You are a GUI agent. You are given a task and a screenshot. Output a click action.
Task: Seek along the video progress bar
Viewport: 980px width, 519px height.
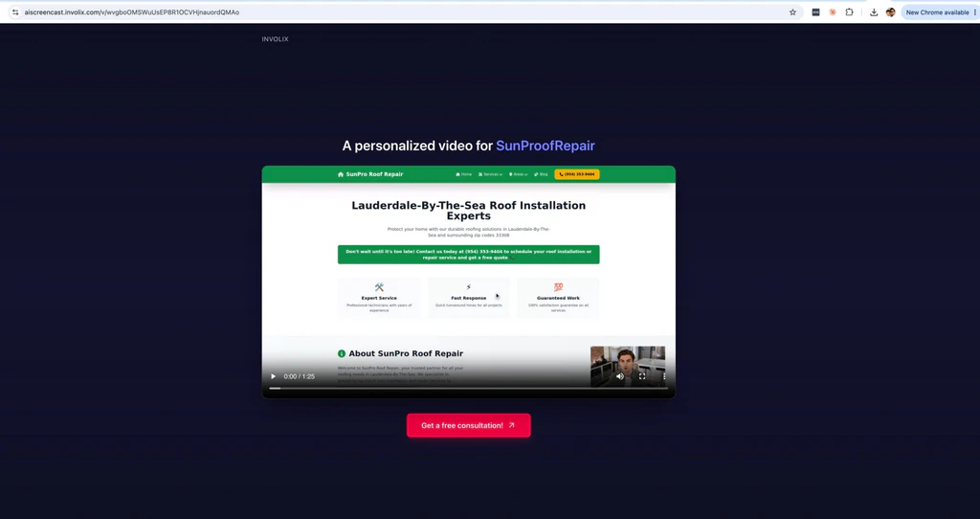pos(468,389)
